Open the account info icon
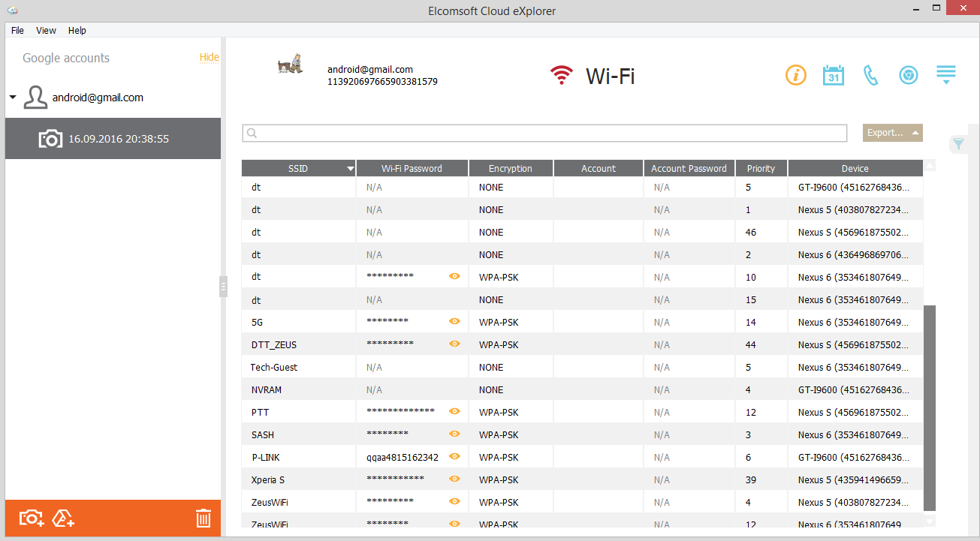 [796, 75]
